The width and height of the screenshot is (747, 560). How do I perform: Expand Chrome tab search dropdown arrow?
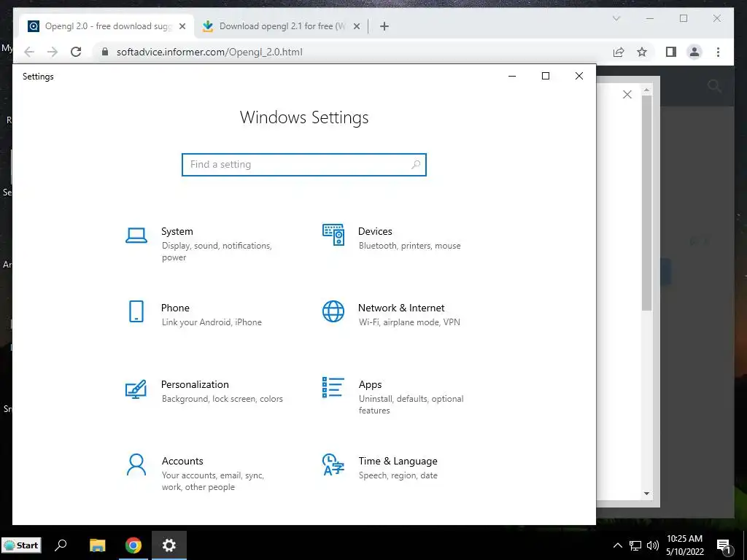click(x=616, y=18)
